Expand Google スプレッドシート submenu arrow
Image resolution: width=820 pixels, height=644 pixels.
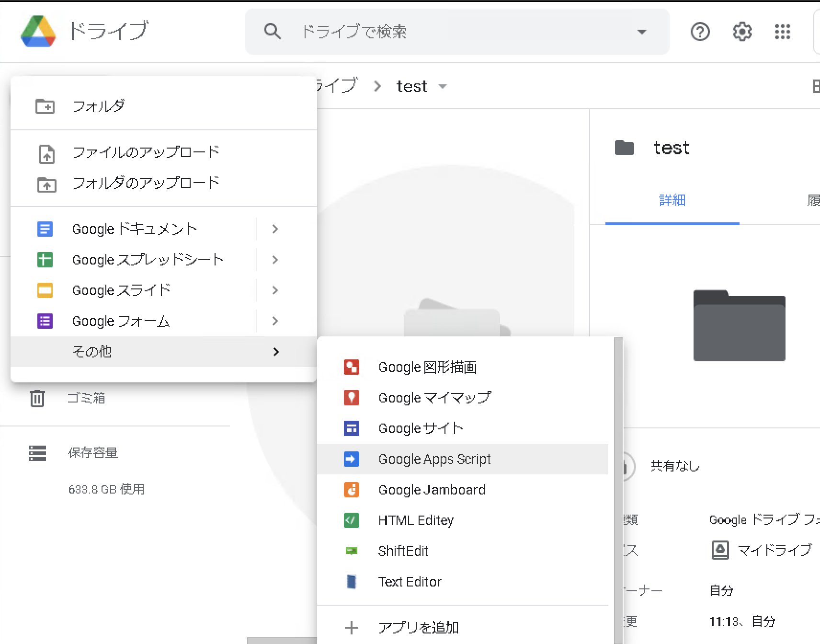(275, 260)
